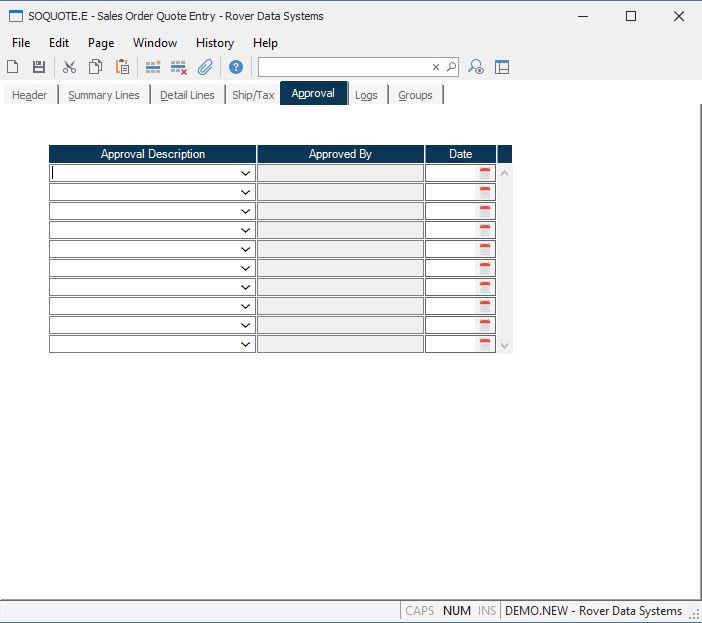
Task: Clear the search box with the X
Action: (x=436, y=67)
